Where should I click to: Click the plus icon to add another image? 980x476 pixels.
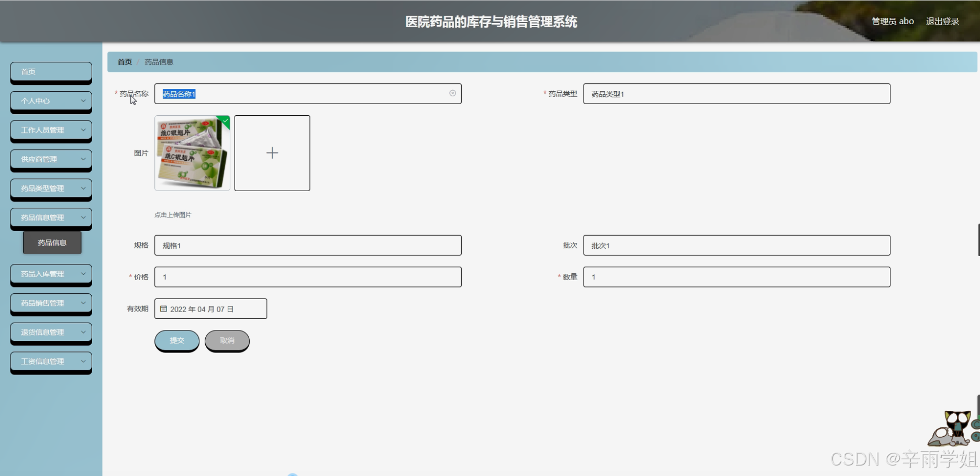(x=272, y=153)
